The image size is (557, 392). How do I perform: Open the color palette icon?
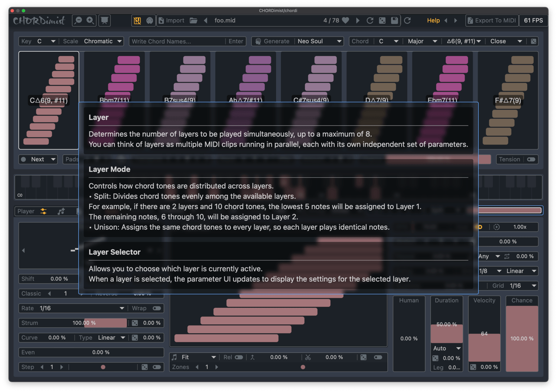(x=150, y=20)
